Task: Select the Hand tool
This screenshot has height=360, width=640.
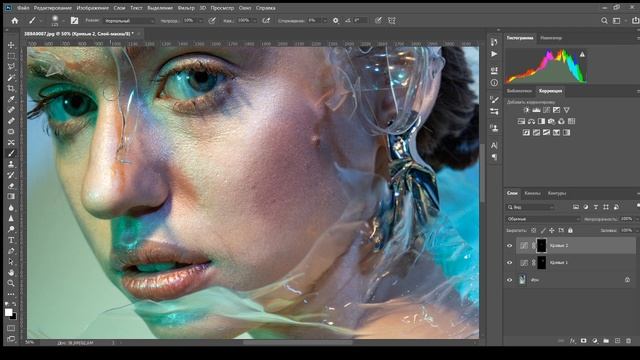Action: point(11,272)
